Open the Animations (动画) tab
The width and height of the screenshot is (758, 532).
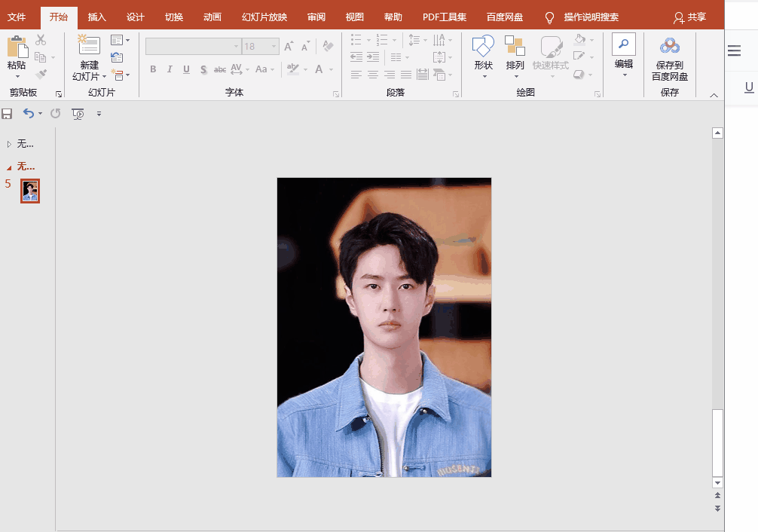[x=212, y=17]
